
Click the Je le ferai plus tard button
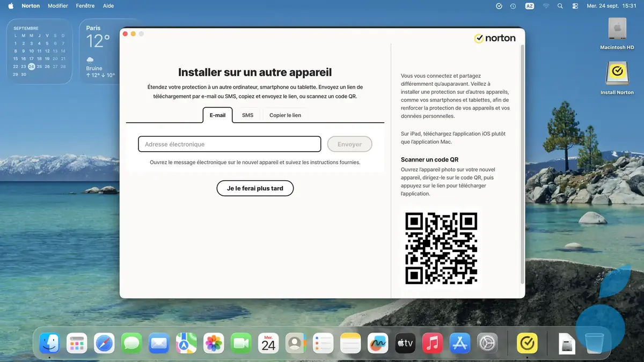tap(255, 188)
